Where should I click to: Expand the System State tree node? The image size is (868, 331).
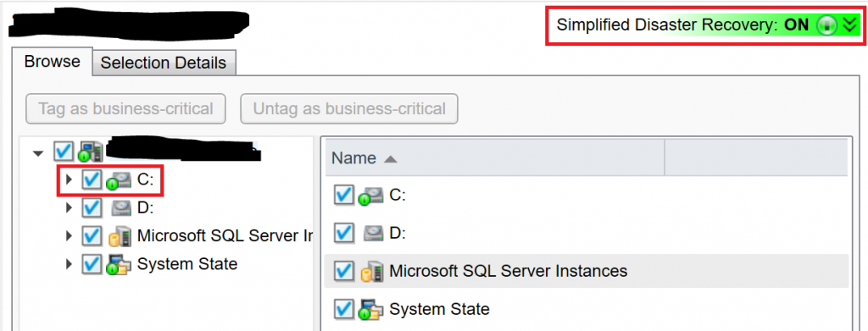click(70, 264)
